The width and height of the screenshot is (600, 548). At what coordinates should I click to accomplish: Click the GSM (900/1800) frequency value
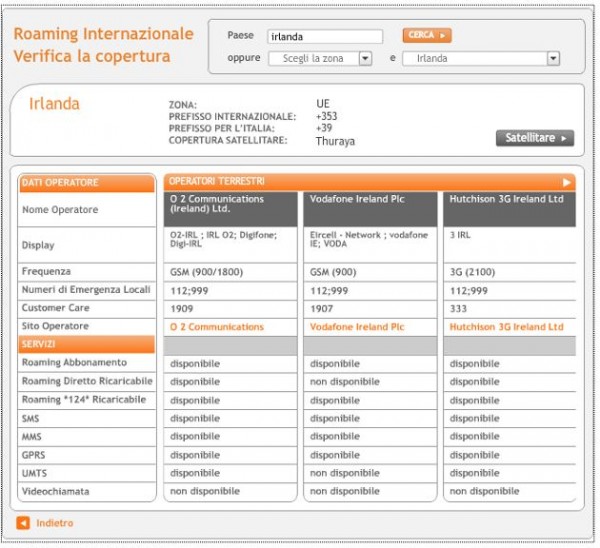(207, 272)
